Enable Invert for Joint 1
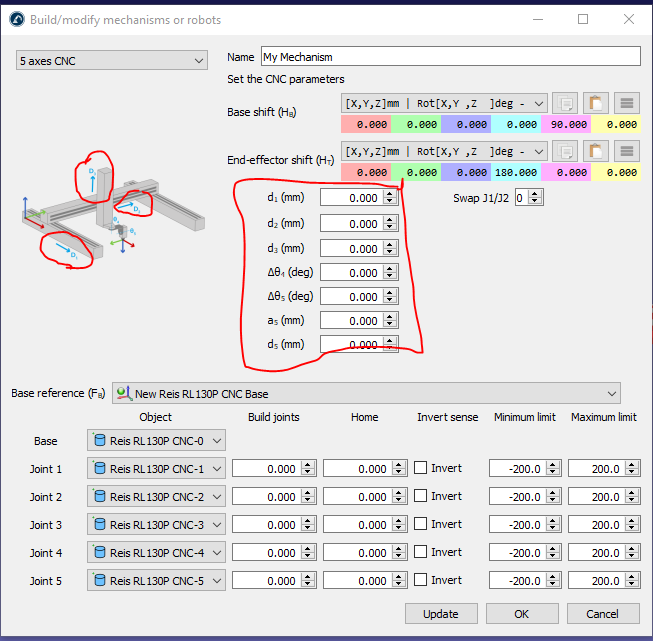The image size is (653, 641). click(421, 468)
